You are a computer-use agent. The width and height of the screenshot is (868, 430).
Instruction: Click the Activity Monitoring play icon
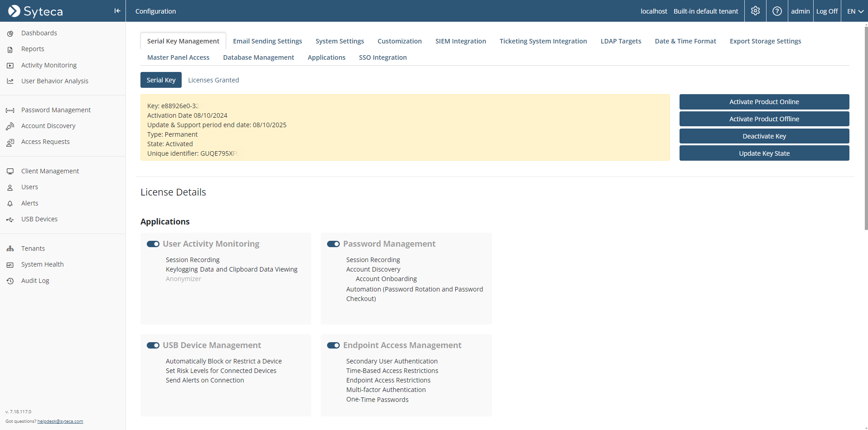pos(10,65)
